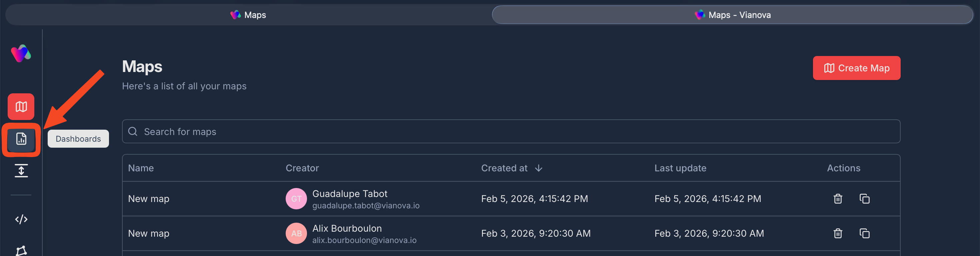The image size is (980, 256).
Task: Focus the Search for maps field
Action: (x=511, y=132)
